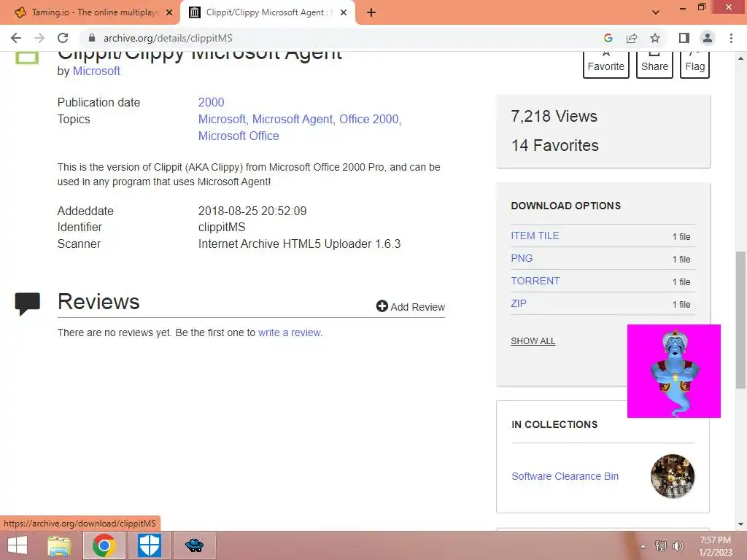Viewport: 747px width, 560px height.
Task: Click the Share button
Action: click(x=654, y=65)
